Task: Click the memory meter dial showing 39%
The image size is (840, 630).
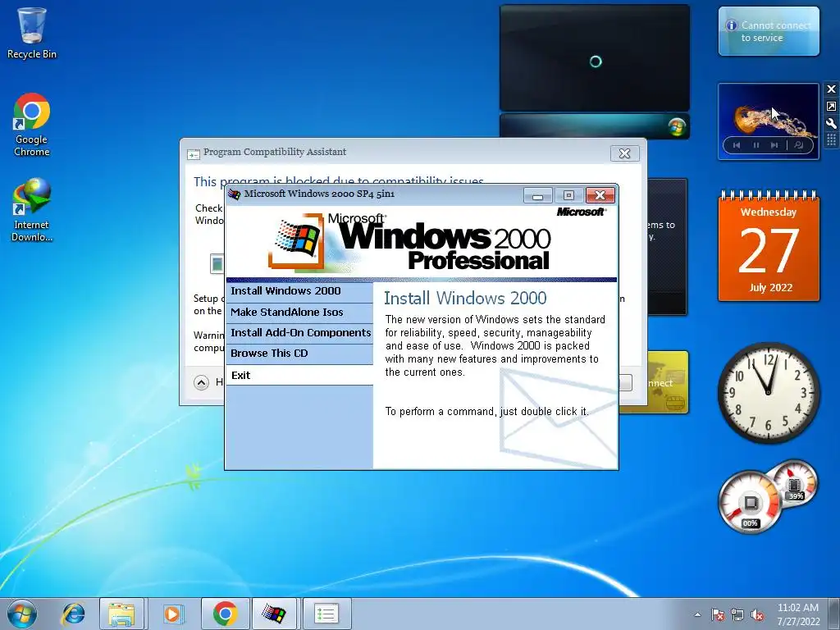Action: tap(794, 484)
